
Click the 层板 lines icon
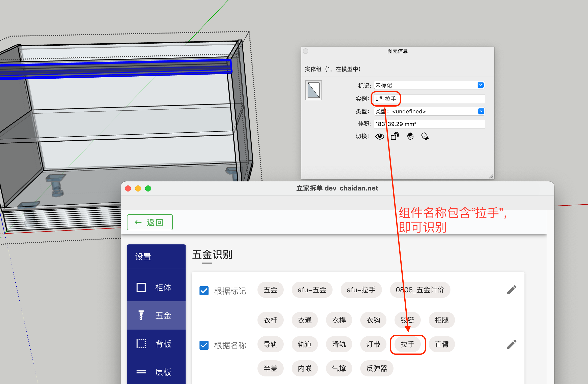pos(141,372)
